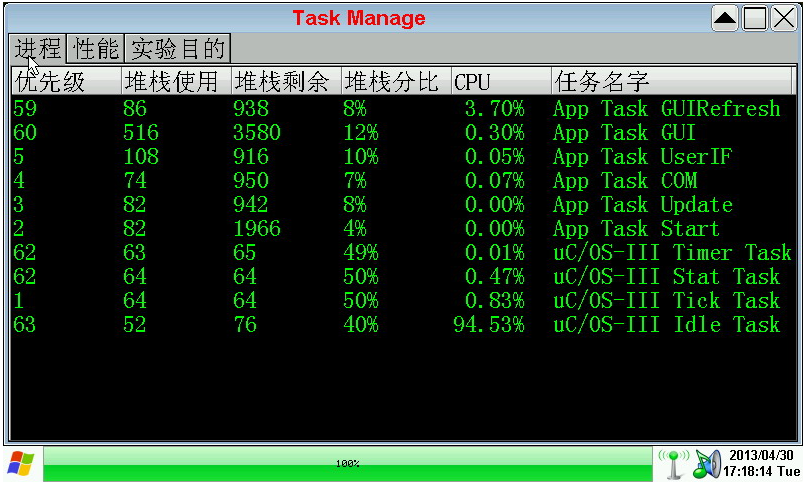Click stack remaining value 3580
809x485 pixels.
tap(257, 133)
